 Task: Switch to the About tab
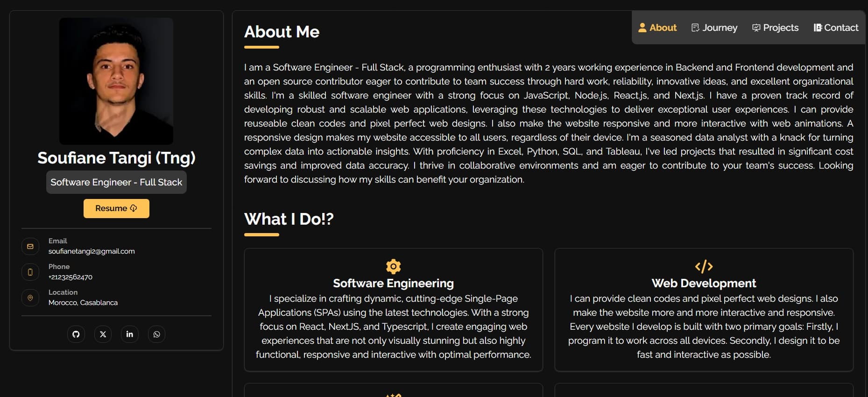657,28
